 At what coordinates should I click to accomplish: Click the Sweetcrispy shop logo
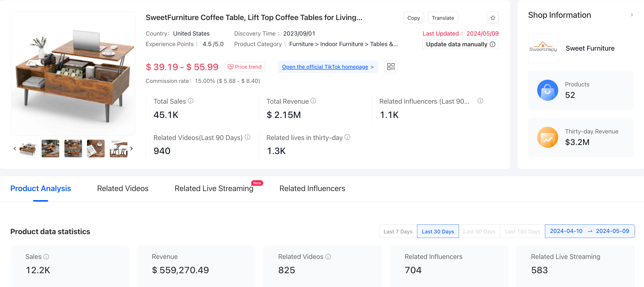pyautogui.click(x=543, y=48)
